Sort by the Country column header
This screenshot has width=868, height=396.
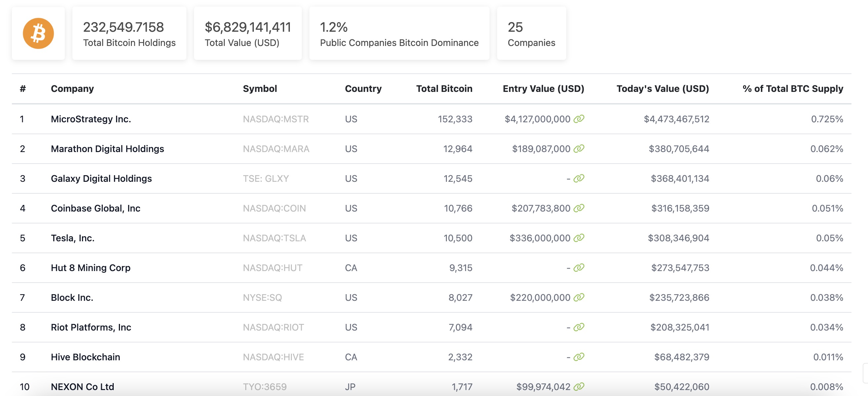click(x=363, y=89)
